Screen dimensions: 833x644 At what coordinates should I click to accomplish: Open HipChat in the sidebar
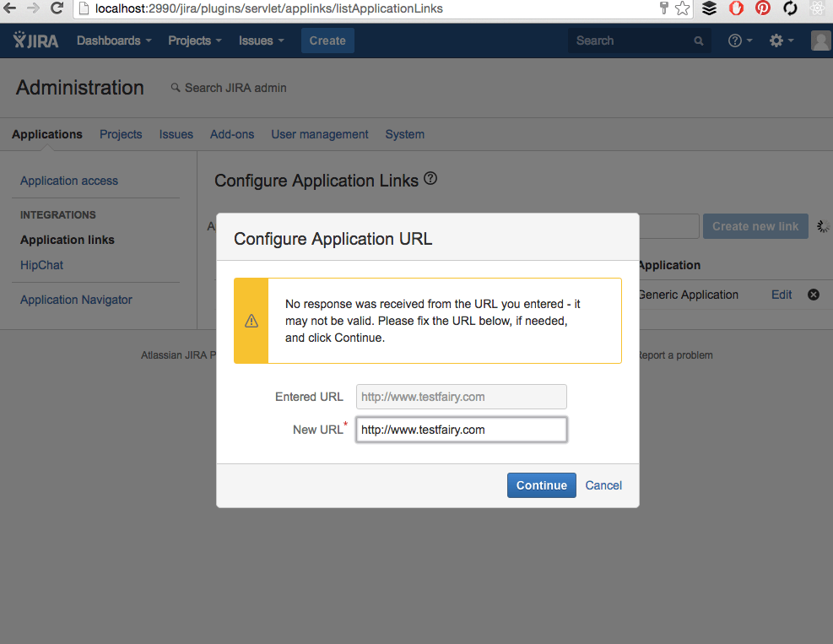point(42,265)
